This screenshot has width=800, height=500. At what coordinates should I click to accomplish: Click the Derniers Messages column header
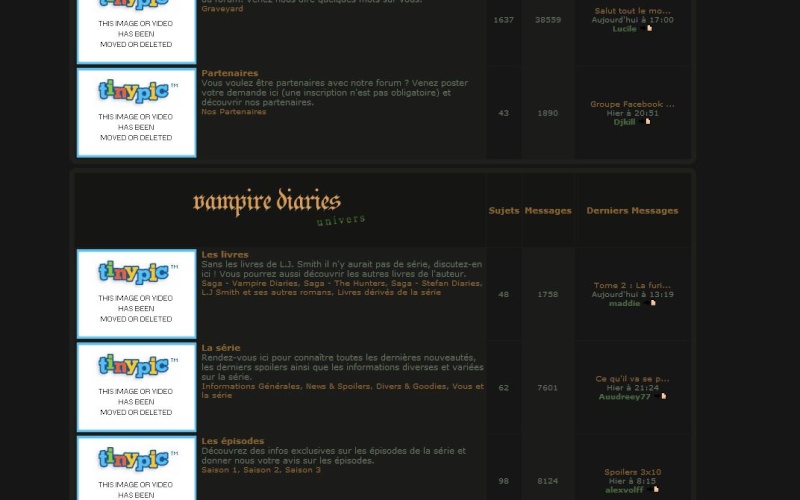click(x=632, y=211)
